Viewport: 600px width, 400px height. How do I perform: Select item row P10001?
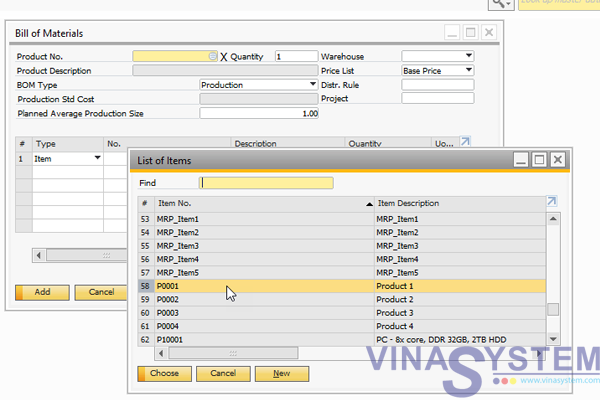342,340
